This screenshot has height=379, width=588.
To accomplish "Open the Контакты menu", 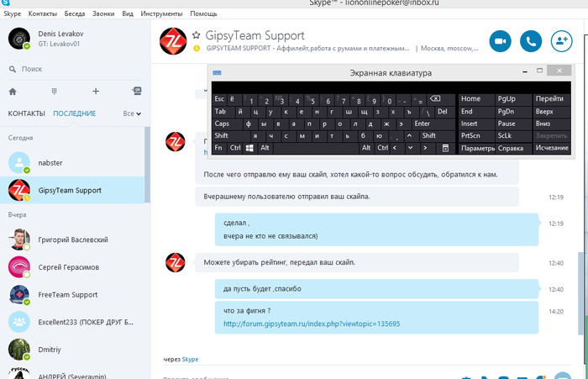I will coord(43,13).
